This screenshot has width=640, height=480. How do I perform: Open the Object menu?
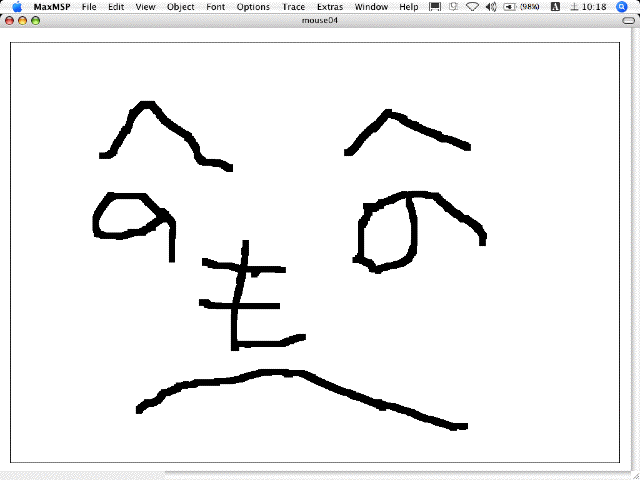[181, 7]
